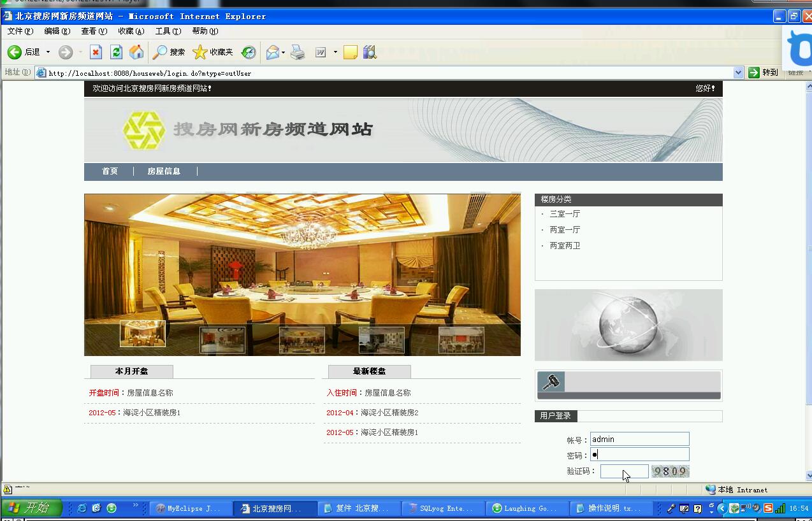The image size is (812, 521).
Task: Switch to the SQLyog Enterprise taskbar window
Action: click(x=444, y=508)
